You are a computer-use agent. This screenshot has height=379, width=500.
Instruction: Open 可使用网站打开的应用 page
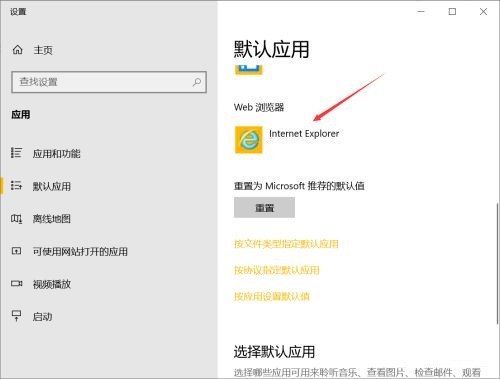point(80,251)
